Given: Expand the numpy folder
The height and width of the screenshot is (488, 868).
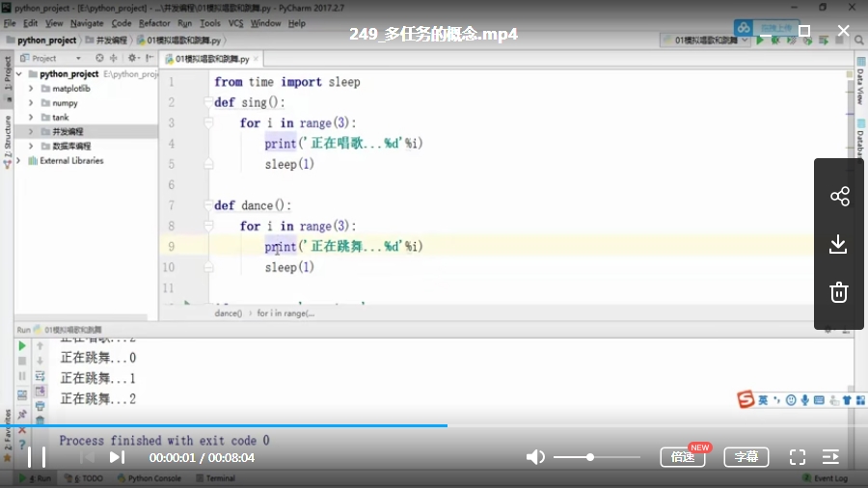Looking at the screenshot, I should 31,103.
